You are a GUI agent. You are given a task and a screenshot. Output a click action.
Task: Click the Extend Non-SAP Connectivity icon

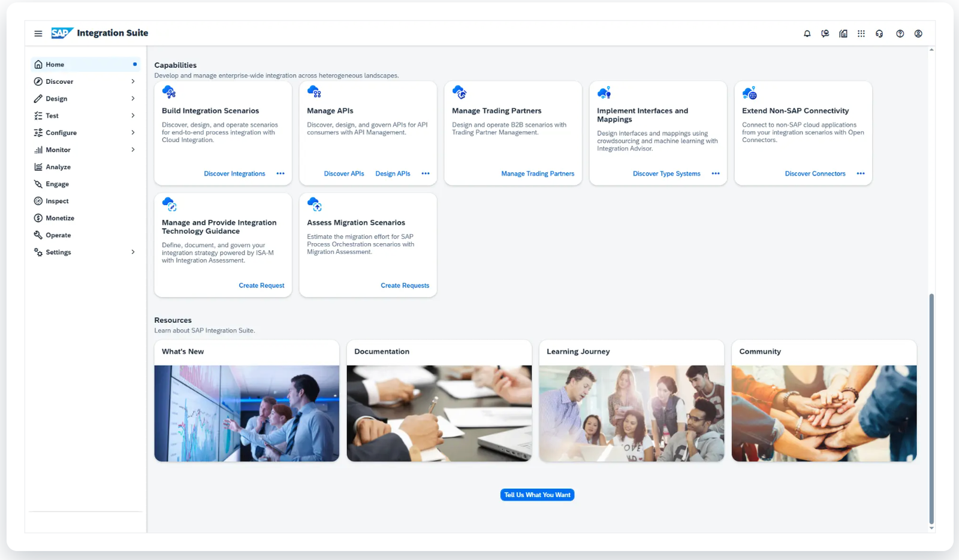pyautogui.click(x=749, y=93)
